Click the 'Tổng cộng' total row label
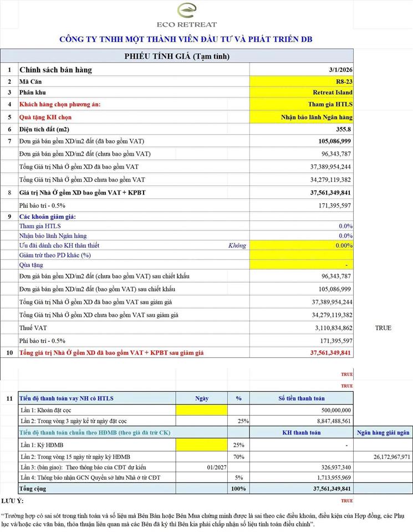This screenshot has width=413, height=532. tap(33, 489)
